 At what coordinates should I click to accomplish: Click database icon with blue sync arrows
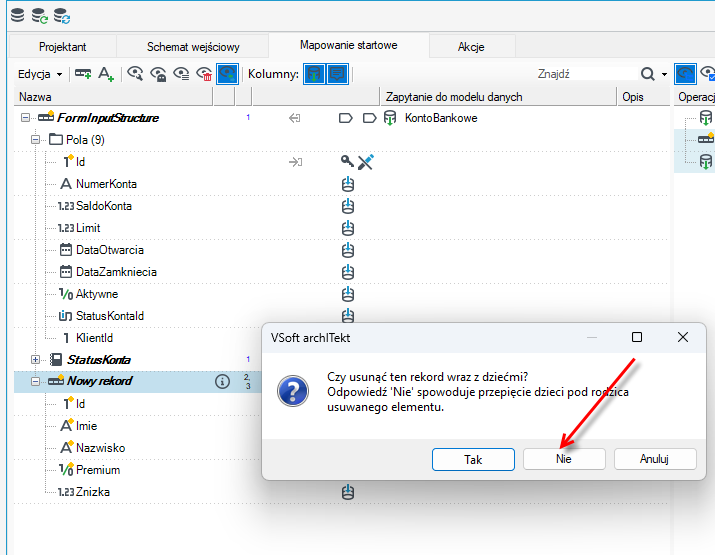click(x=62, y=16)
